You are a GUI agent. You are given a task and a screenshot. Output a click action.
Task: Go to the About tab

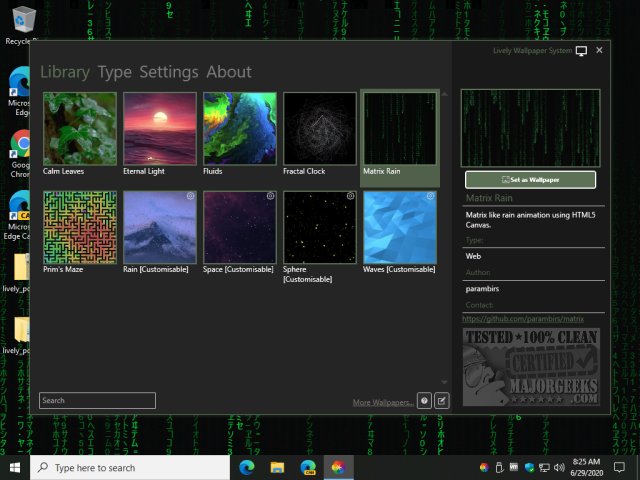click(x=229, y=72)
